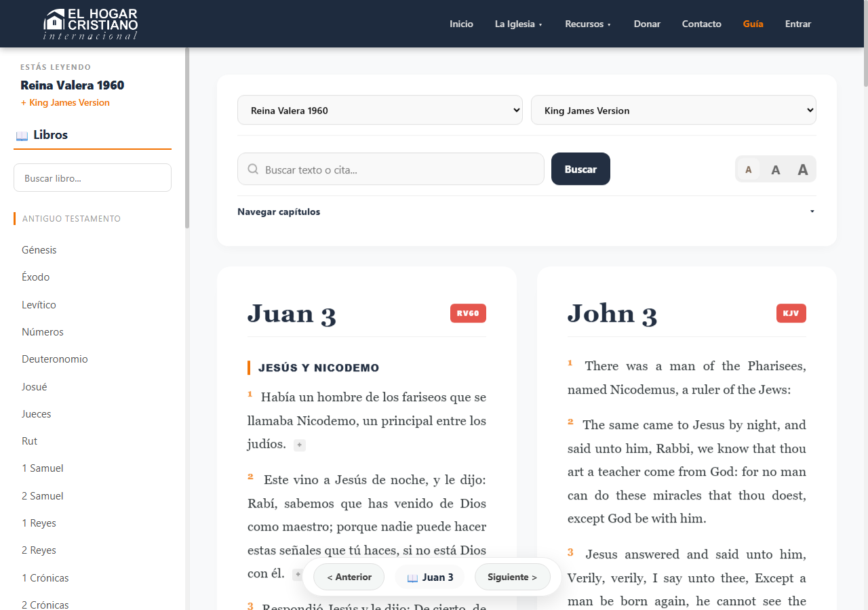This screenshot has height=610, width=868.
Task: Click verse number 1 in Juan 3
Action: tap(250, 394)
